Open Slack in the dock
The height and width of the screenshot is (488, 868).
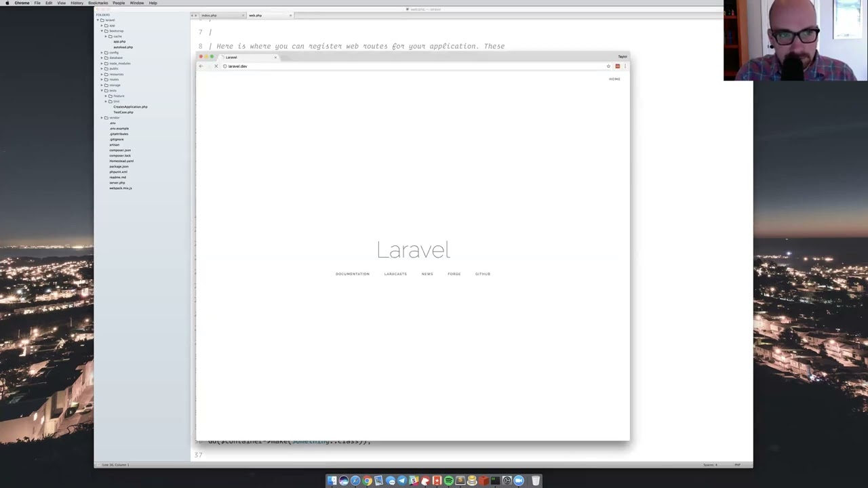point(414,481)
